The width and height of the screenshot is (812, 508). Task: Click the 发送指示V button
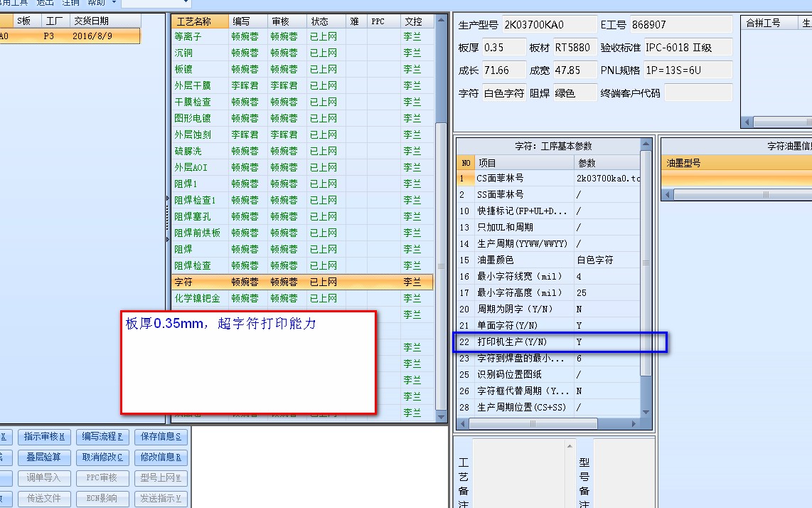coord(161,499)
